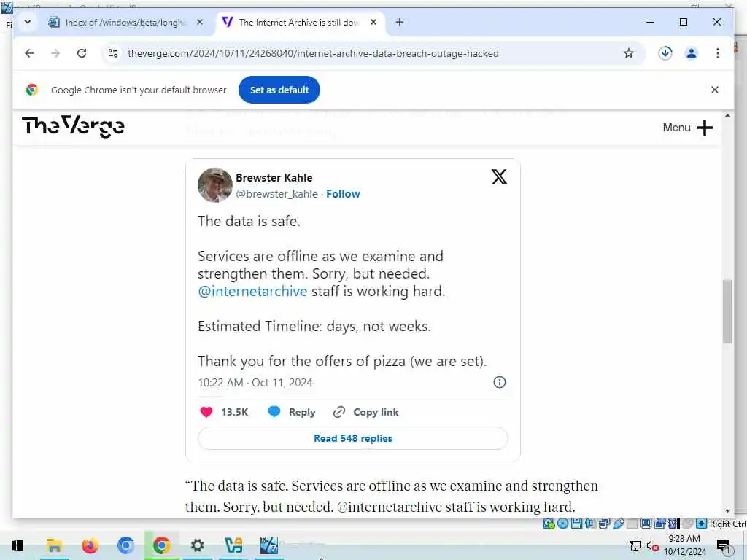Switch to Index of /windows/beta/longhorn tab

point(125,23)
